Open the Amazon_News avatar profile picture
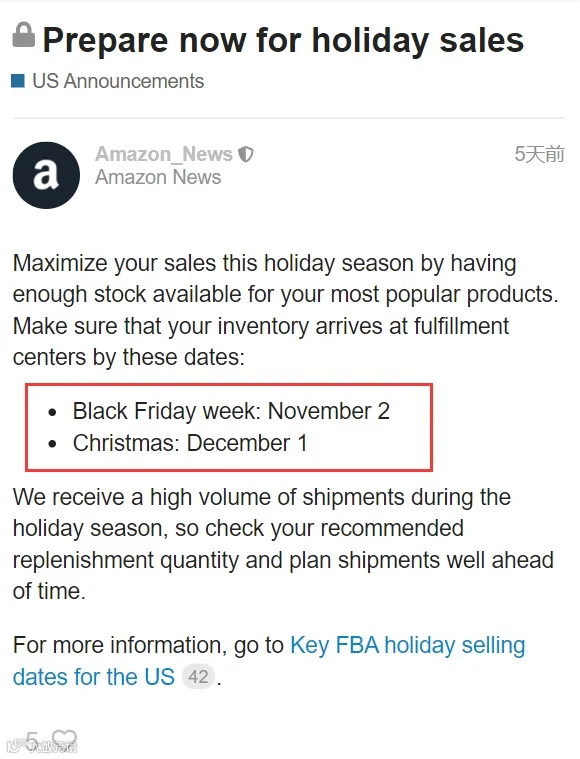Viewport: 580px width, 759px height. pos(46,175)
